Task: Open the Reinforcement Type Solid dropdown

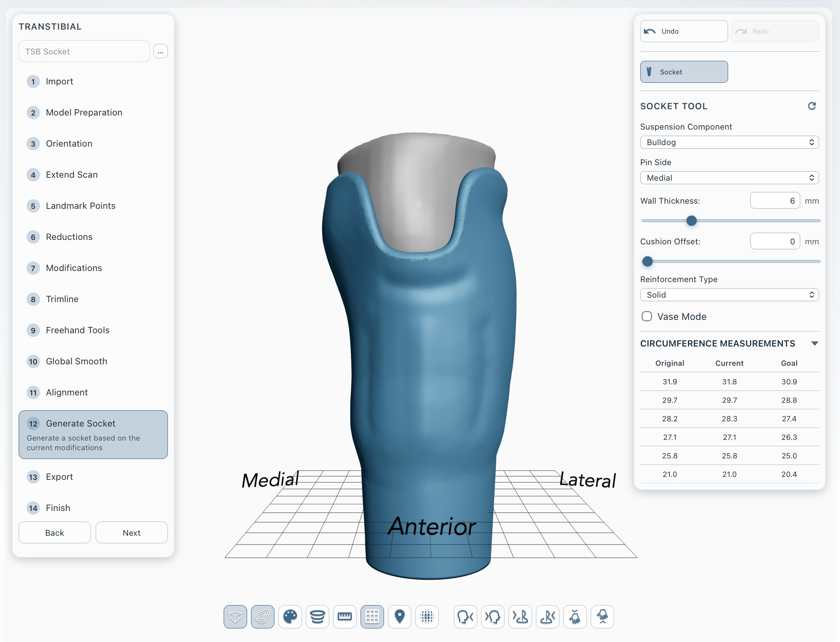Action: click(x=729, y=295)
